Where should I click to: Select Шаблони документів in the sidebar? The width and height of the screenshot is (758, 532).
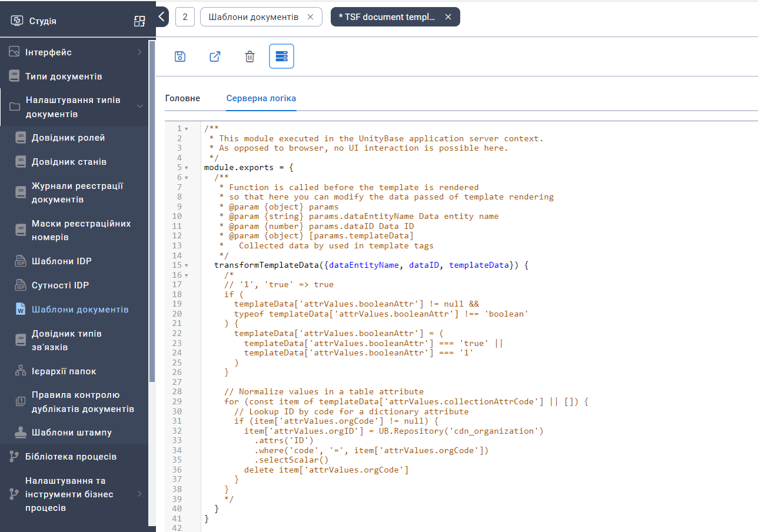[x=80, y=310]
